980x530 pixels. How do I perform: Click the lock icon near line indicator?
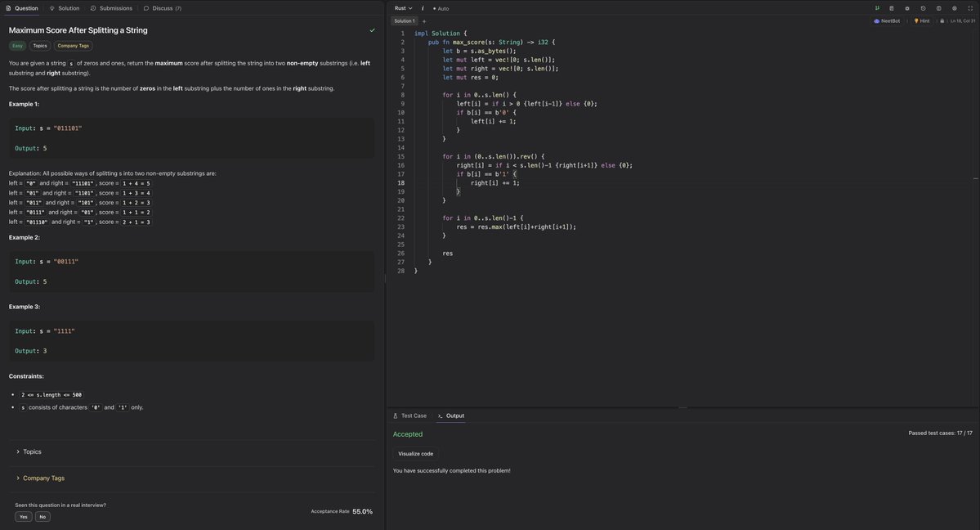942,20
